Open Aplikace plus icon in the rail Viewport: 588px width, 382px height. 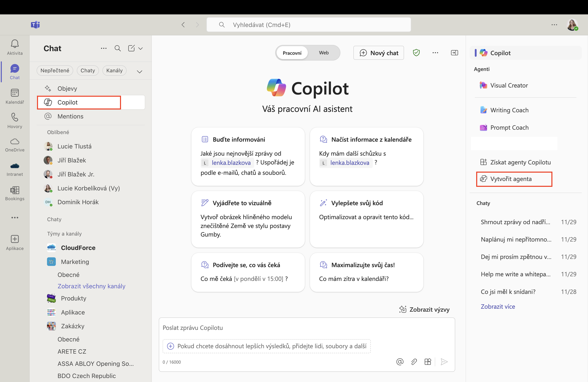coord(15,243)
